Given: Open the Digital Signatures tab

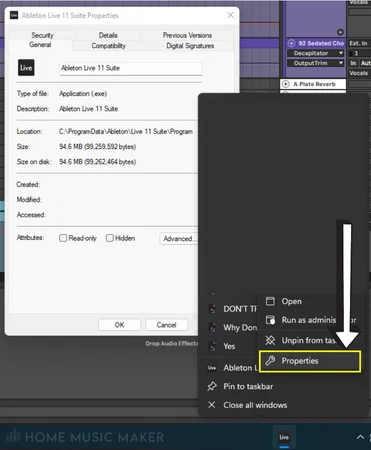Looking at the screenshot, I should point(190,46).
